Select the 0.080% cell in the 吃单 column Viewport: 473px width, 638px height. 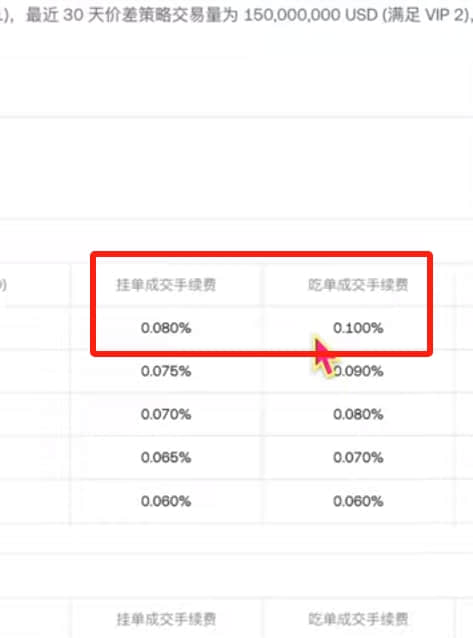pos(358,414)
